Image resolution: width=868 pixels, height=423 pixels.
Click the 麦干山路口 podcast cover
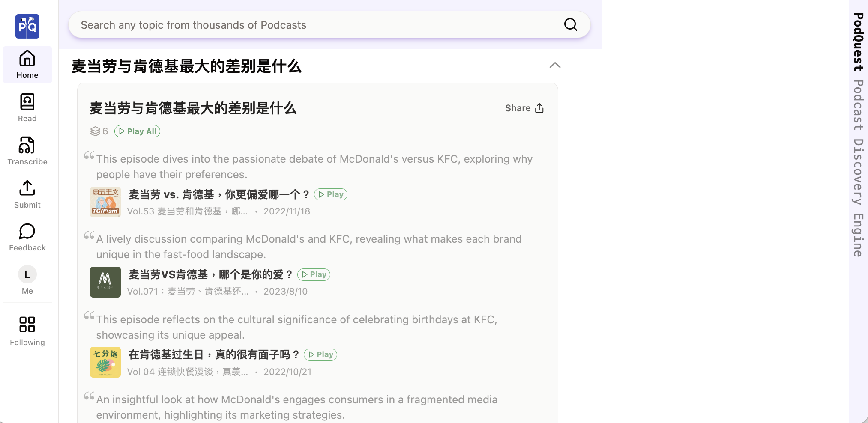tap(105, 282)
